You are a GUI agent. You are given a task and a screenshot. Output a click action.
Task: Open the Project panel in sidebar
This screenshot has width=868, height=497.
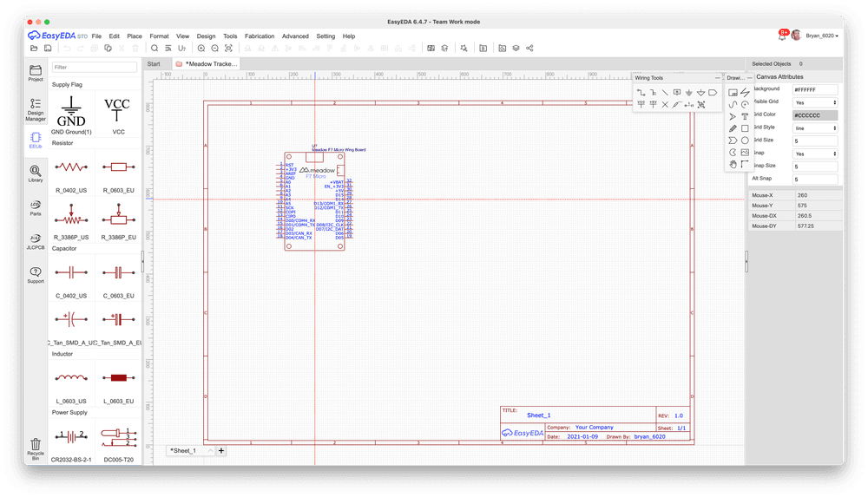36,73
